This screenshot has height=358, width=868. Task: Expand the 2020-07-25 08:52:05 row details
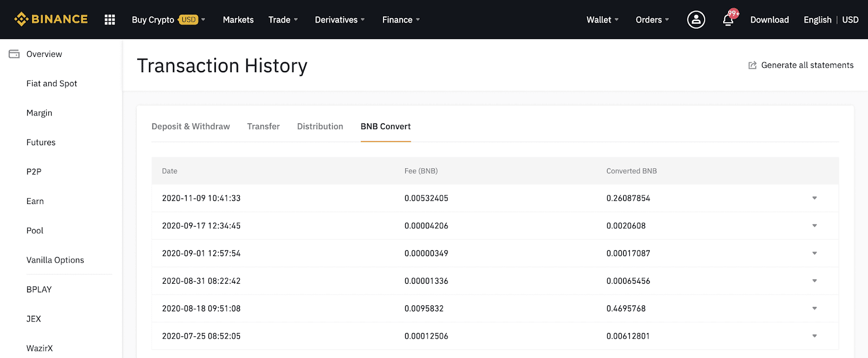[814, 336]
